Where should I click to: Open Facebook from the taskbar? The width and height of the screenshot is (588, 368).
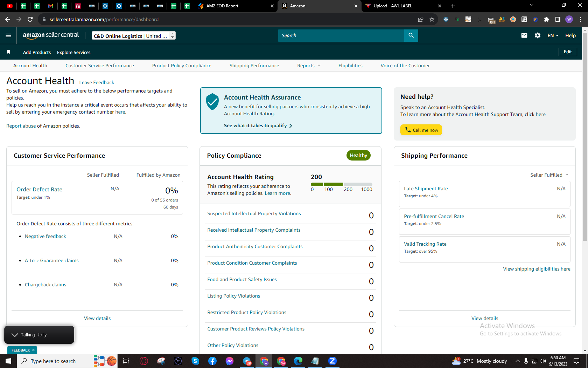point(212,361)
